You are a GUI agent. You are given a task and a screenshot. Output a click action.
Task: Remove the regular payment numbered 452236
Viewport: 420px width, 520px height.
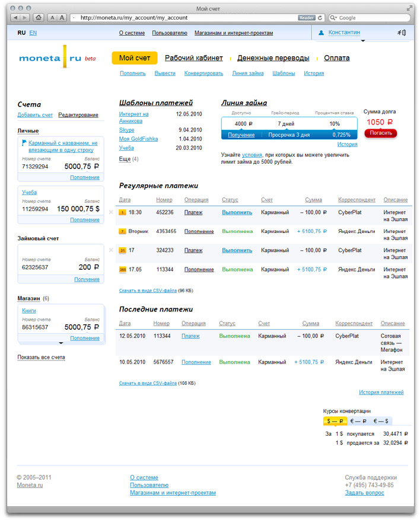pyautogui.click(x=111, y=212)
